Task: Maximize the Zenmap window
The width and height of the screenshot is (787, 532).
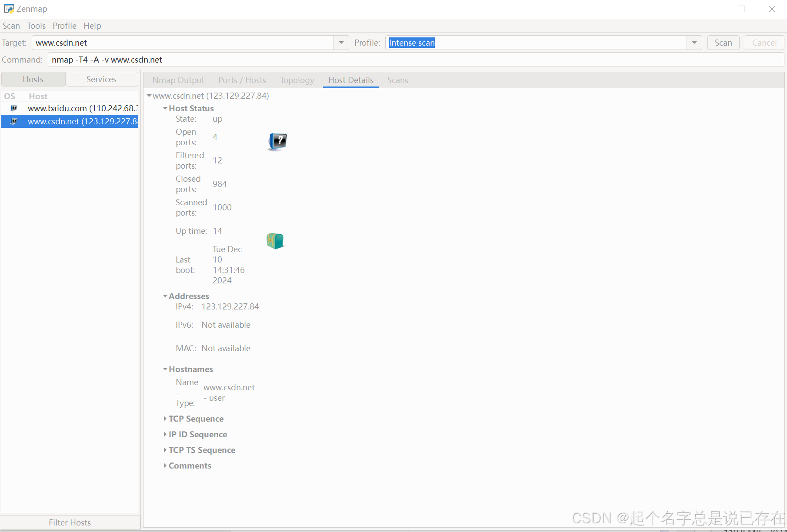Action: (741, 9)
